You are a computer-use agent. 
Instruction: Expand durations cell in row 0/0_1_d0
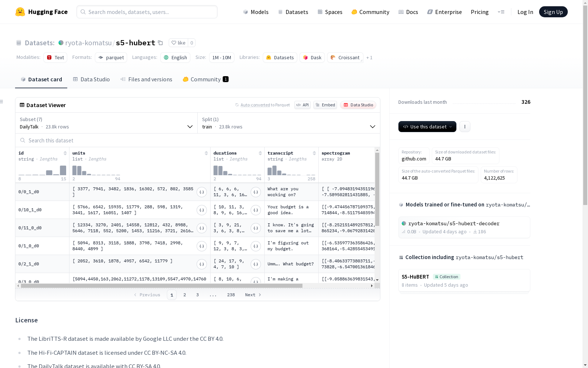tap(256, 192)
